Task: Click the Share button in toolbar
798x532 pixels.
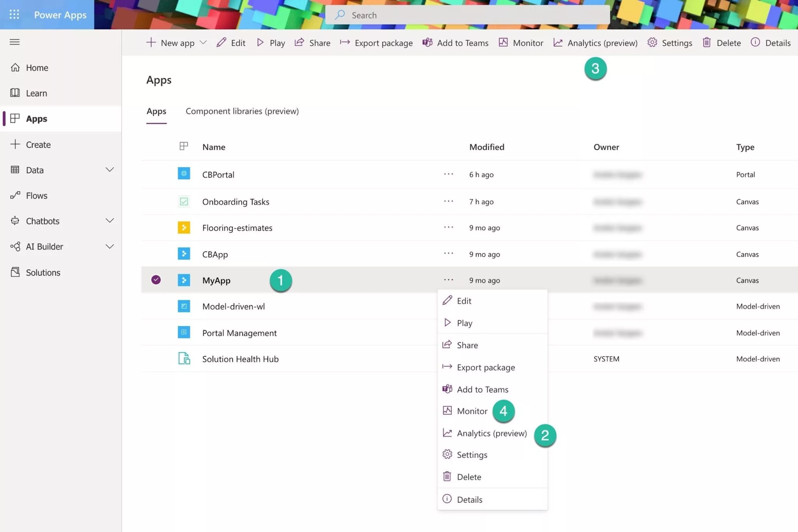Action: [313, 42]
